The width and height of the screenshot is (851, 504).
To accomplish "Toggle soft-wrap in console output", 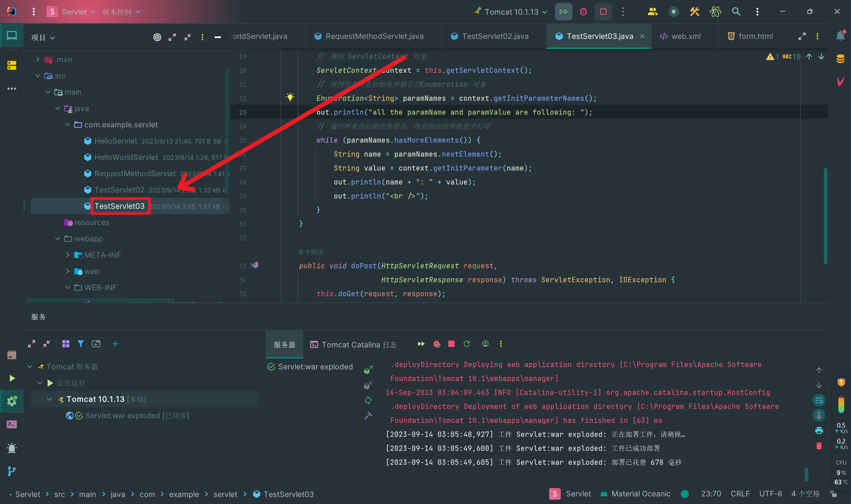I will [819, 400].
